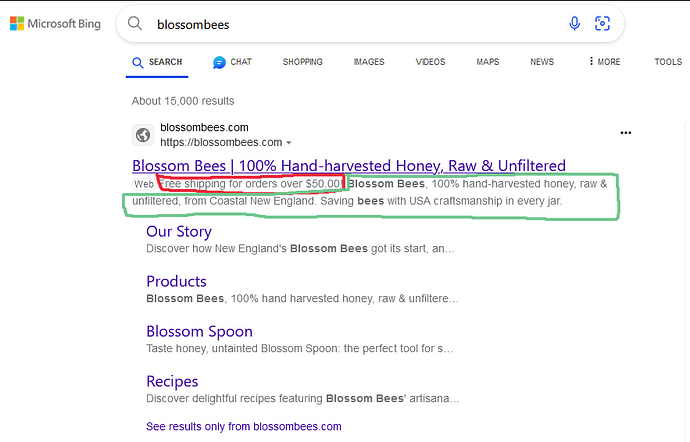
Task: Open the Tools option
Action: click(x=668, y=62)
